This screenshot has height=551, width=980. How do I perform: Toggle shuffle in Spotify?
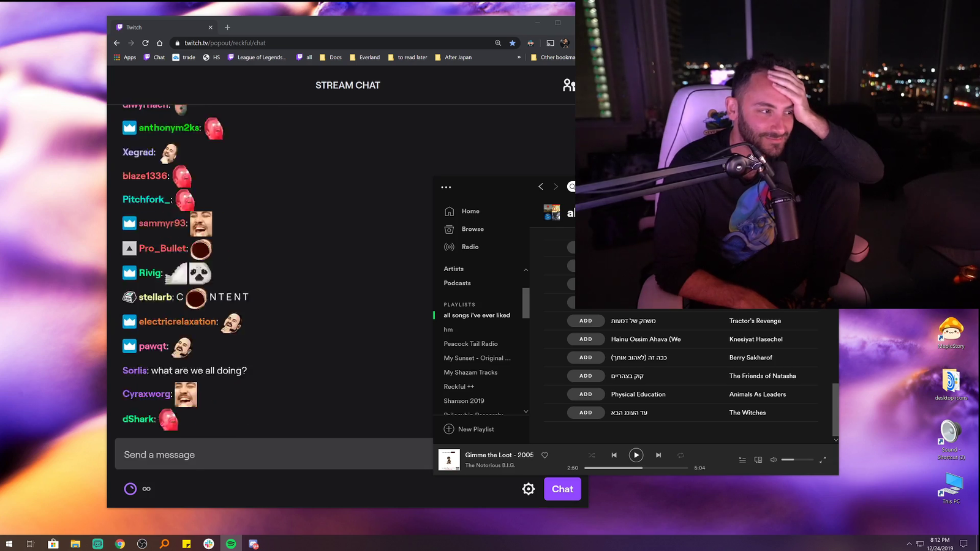(592, 455)
